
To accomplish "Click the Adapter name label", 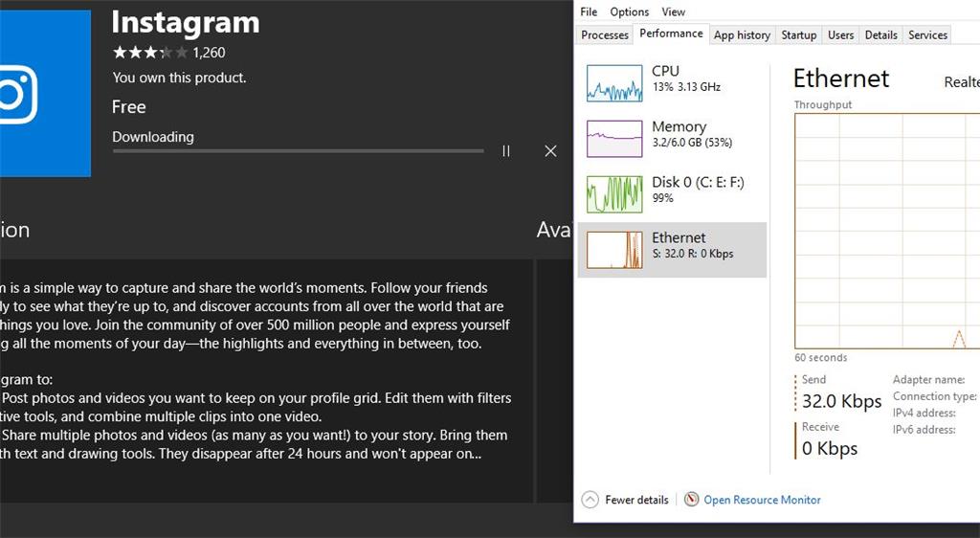I will (928, 379).
